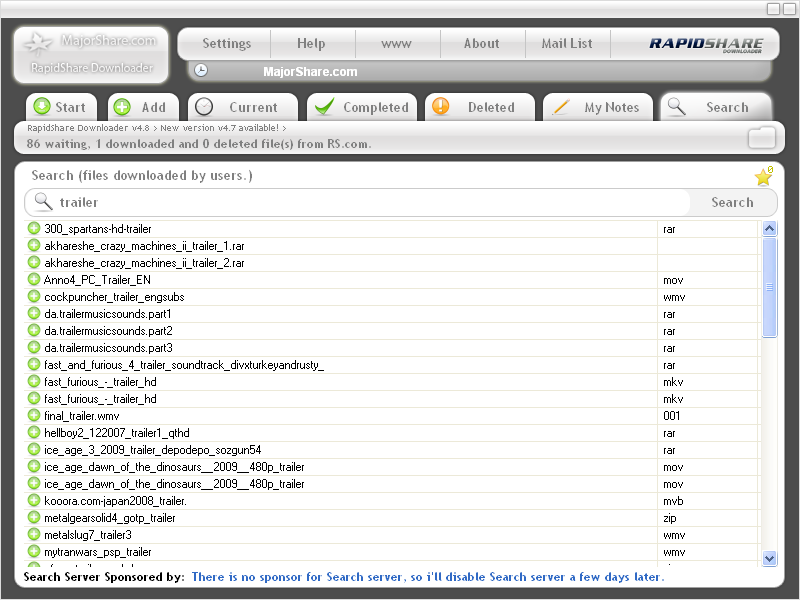Add metalslug7_trailer3 via plus icon
This screenshot has width=800, height=600.
(x=34, y=534)
